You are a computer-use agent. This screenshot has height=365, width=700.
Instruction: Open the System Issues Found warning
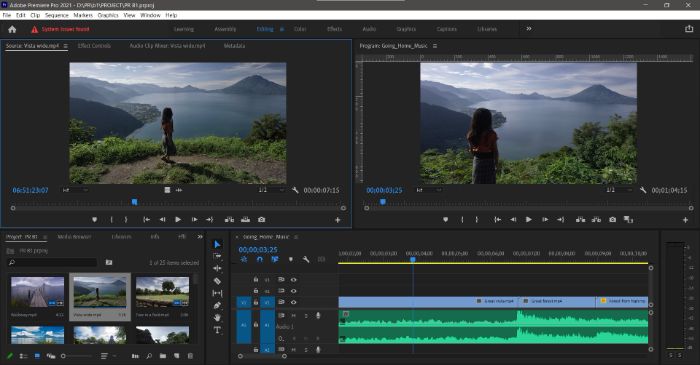pyautogui.click(x=60, y=29)
